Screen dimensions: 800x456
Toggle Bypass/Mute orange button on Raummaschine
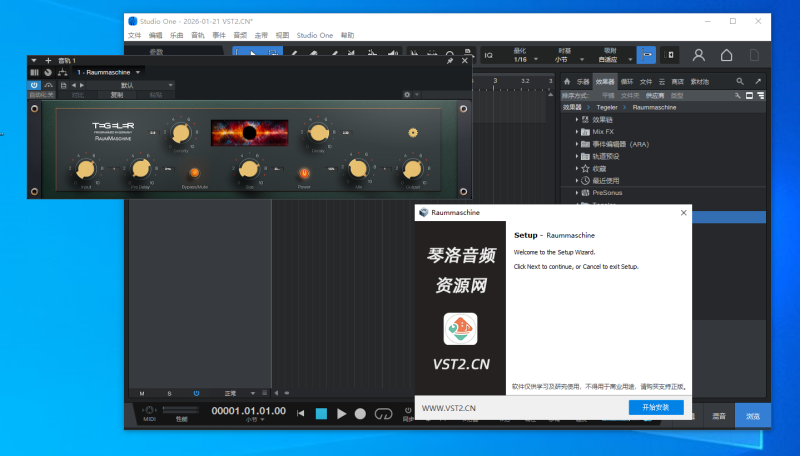194,173
